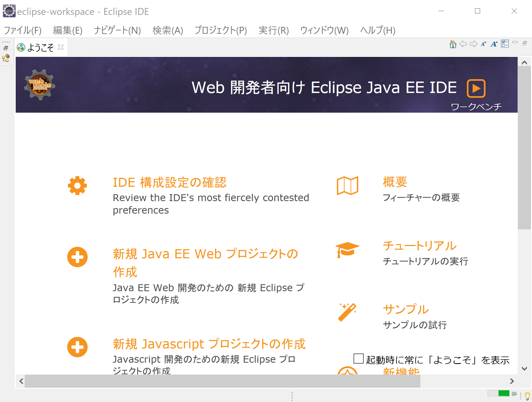Open the ファイル(F) menu

23,30
